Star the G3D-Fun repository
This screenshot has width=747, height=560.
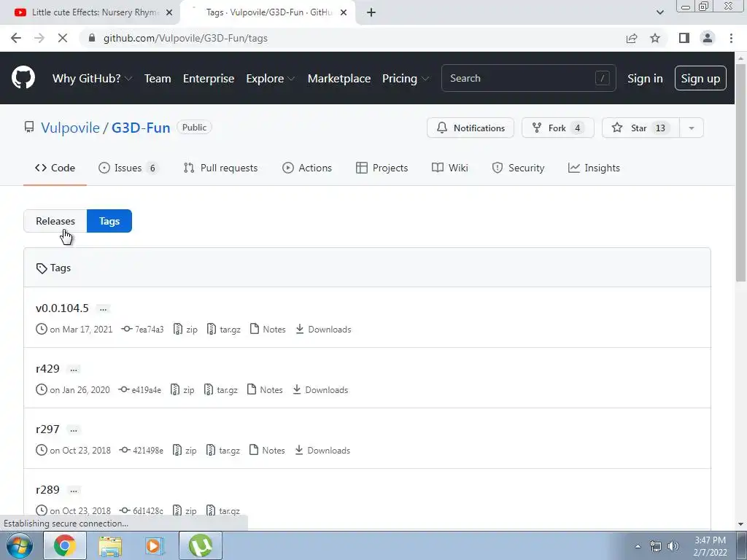pyautogui.click(x=640, y=128)
